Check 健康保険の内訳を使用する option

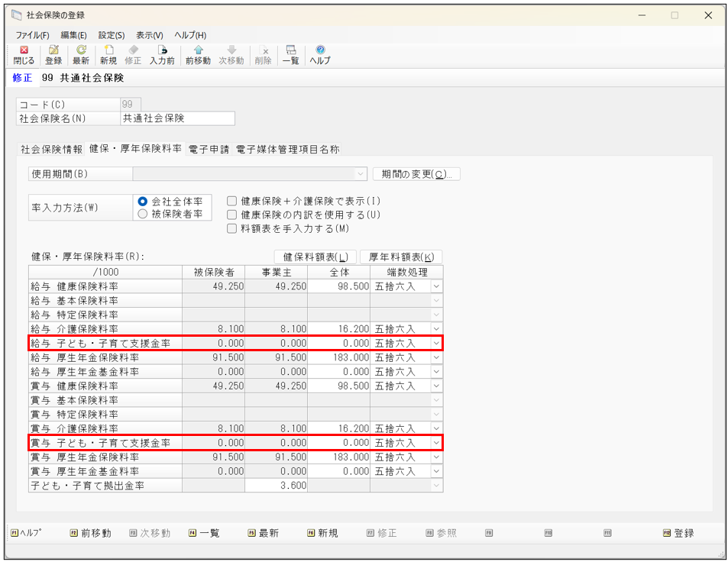(x=232, y=215)
